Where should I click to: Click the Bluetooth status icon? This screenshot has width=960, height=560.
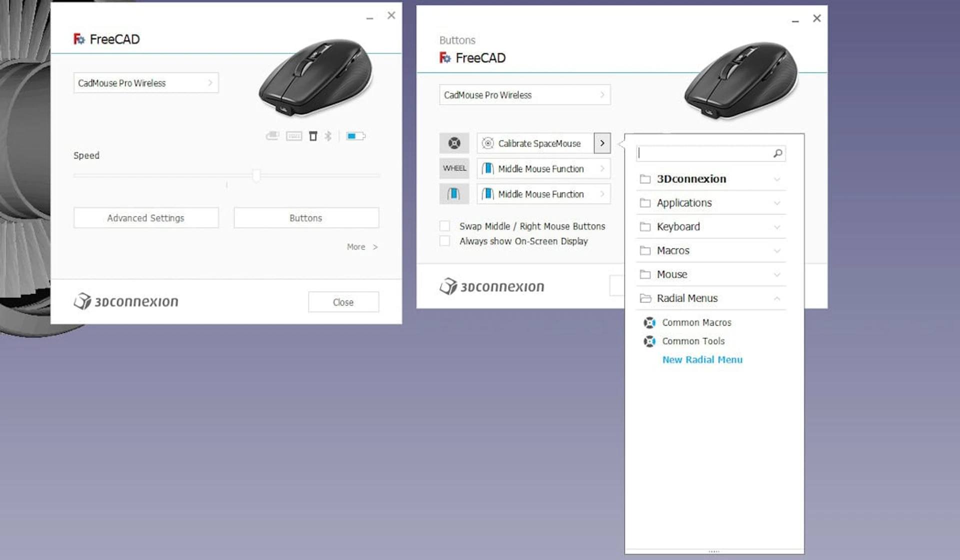pos(328,136)
